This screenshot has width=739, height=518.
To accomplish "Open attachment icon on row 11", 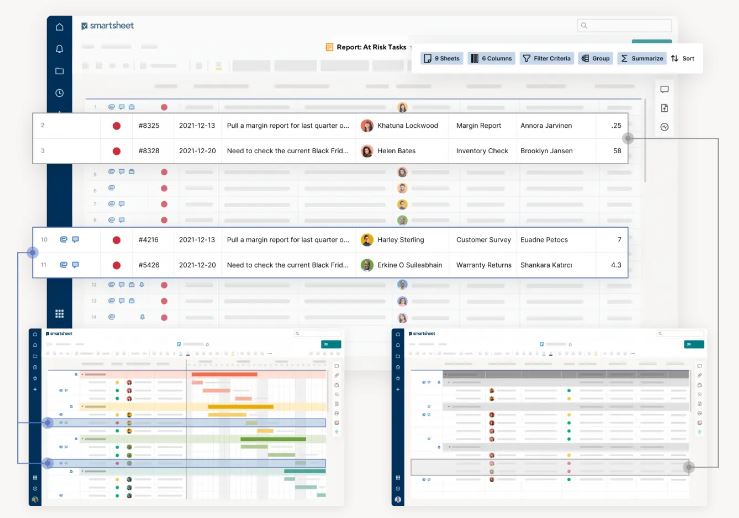I will 64,265.
